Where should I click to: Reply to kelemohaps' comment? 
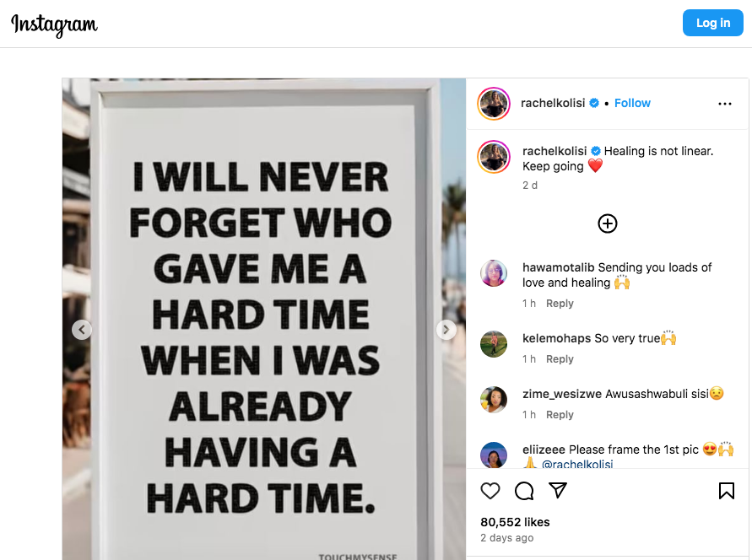tap(560, 359)
